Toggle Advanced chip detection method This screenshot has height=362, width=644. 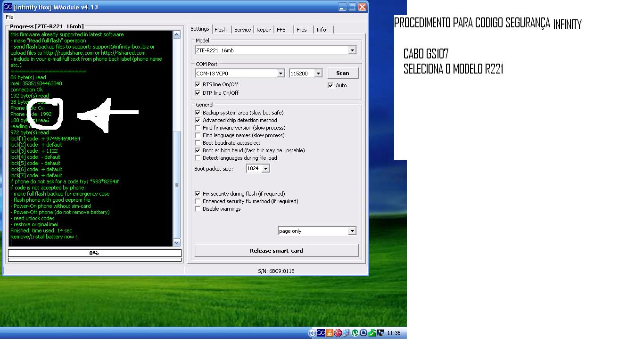tap(198, 120)
